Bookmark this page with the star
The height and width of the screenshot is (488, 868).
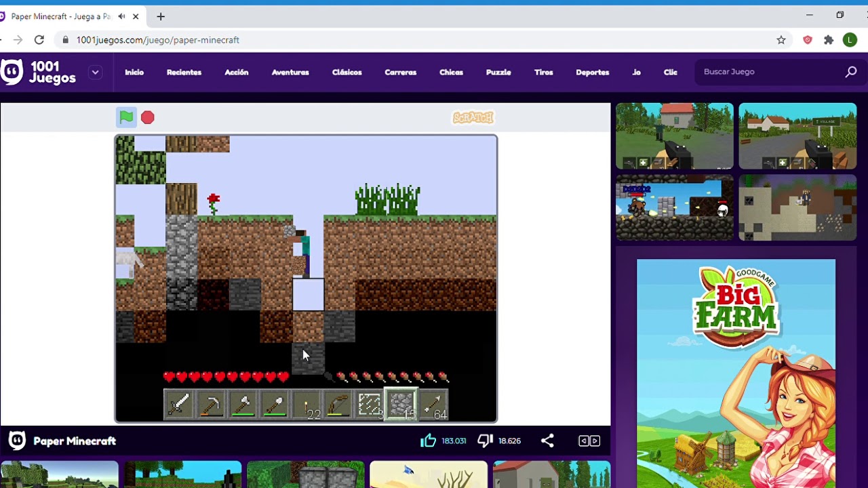[781, 40]
